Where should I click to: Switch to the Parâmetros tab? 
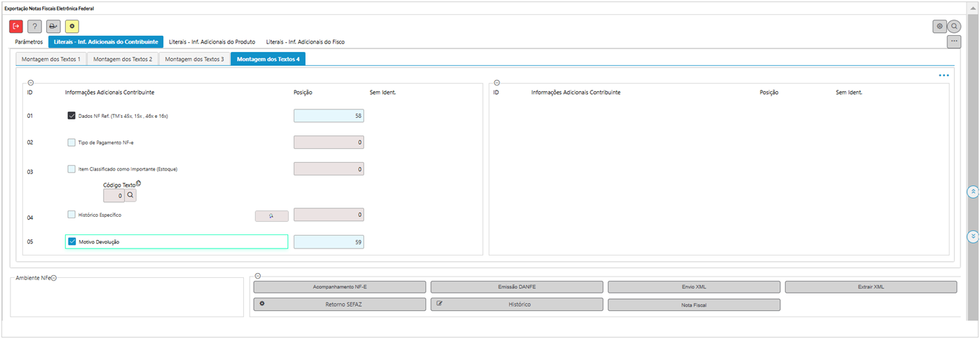29,42
